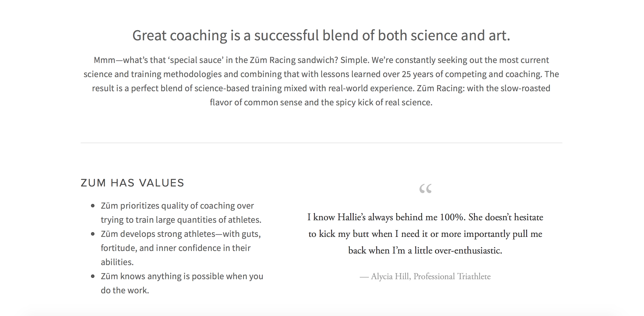This screenshot has height=316, width=644.
Task: Click the word 'abilities.' in the list
Action: [117, 262]
